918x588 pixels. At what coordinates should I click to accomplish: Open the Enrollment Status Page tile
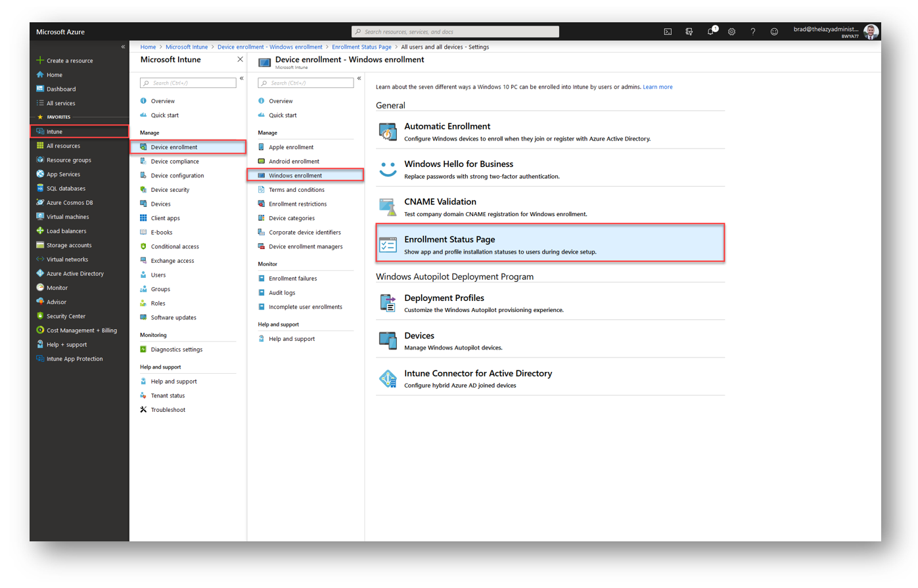(550, 243)
